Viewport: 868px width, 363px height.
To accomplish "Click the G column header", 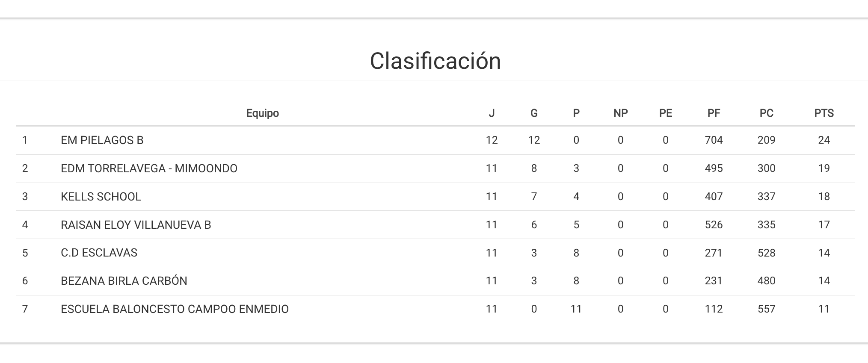I will 533,113.
